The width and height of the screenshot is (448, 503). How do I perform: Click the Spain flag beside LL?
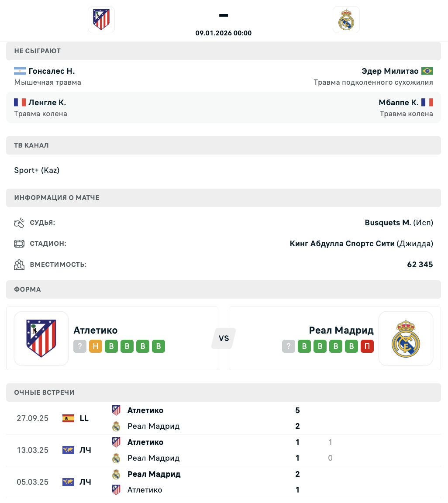click(68, 418)
